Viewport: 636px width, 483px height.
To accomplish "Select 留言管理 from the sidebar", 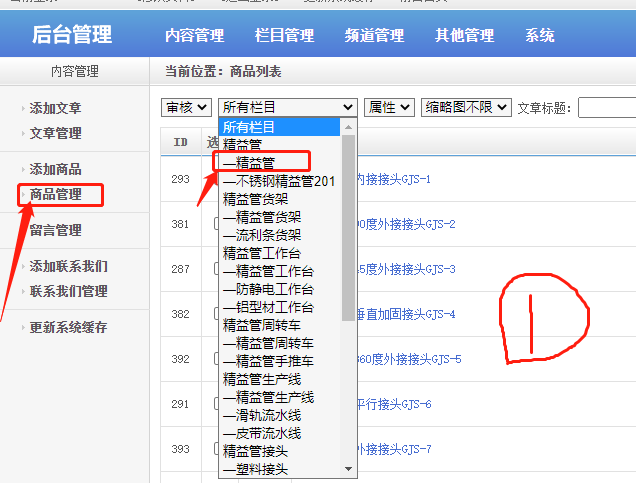I will click(x=55, y=230).
